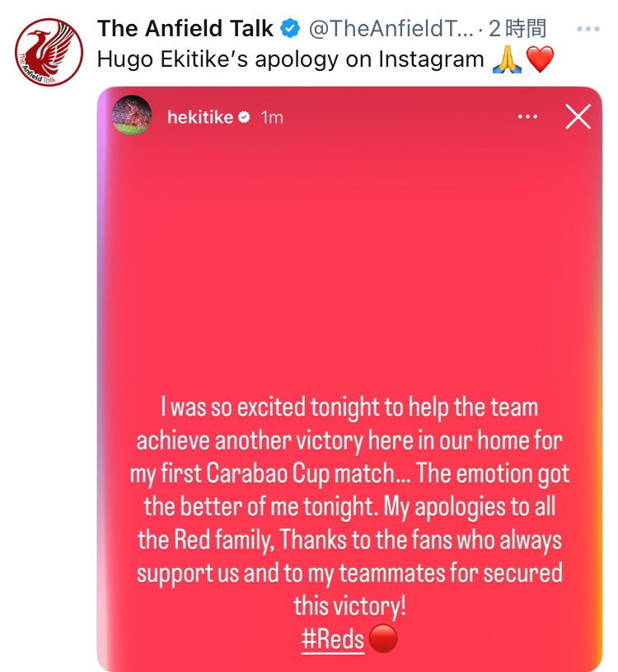This screenshot has height=672, width=618.
Task: Click the apology message text in the story
Action: (x=349, y=506)
